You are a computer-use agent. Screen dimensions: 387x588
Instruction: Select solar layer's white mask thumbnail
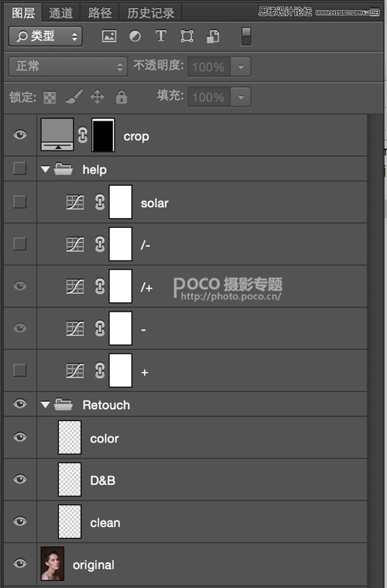pyautogui.click(x=121, y=201)
